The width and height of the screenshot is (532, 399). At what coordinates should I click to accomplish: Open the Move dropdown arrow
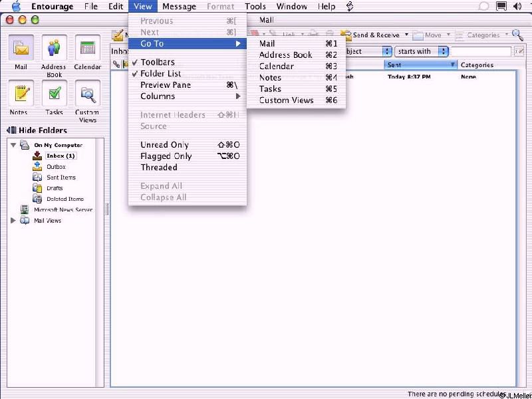(x=448, y=35)
